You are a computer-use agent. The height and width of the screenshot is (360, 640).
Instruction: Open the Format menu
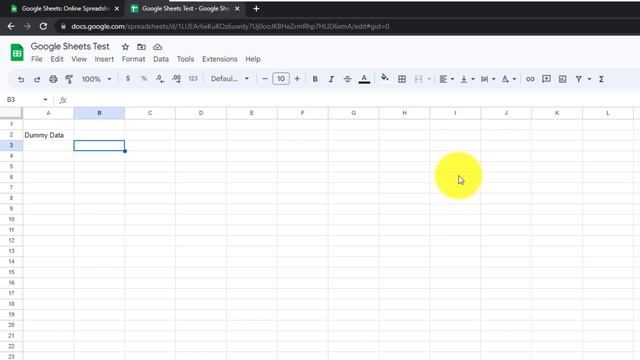(x=133, y=59)
